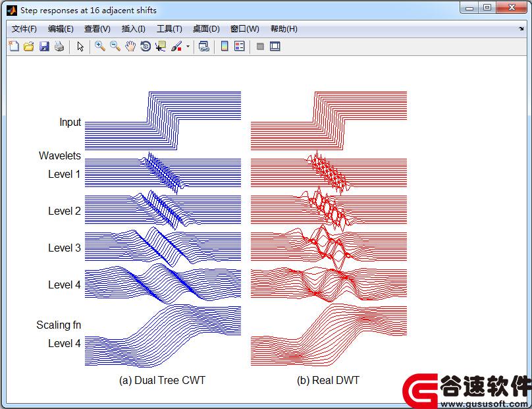Activate the Zoom Out magnifier tool
Image resolution: width=532 pixels, height=409 pixels.
click(x=115, y=46)
